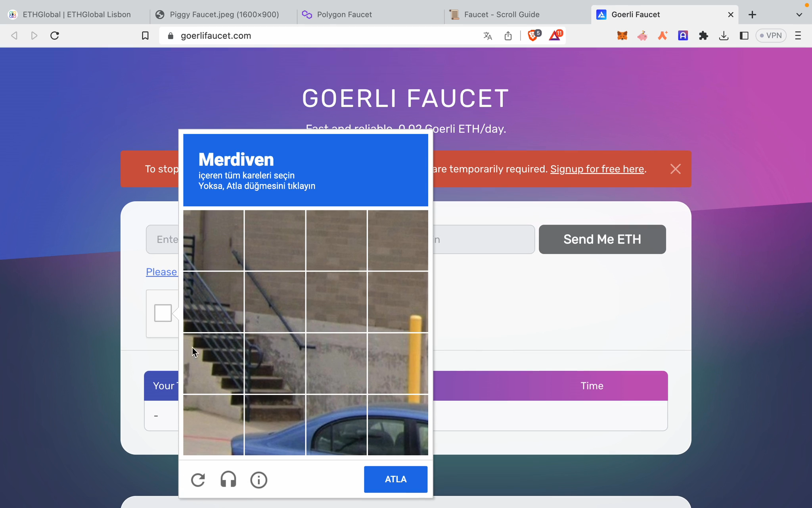This screenshot has width=812, height=508.
Task: Open the downloads icon
Action: [x=724, y=36]
